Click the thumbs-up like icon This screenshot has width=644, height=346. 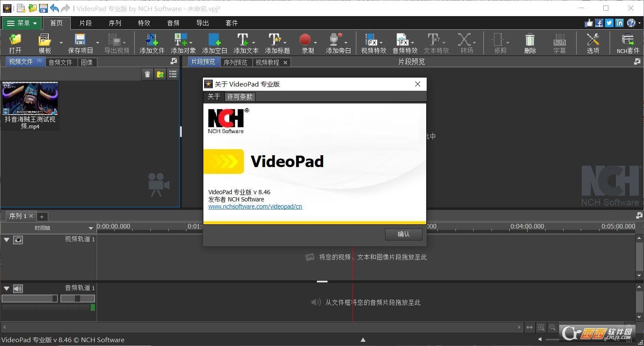589,23
